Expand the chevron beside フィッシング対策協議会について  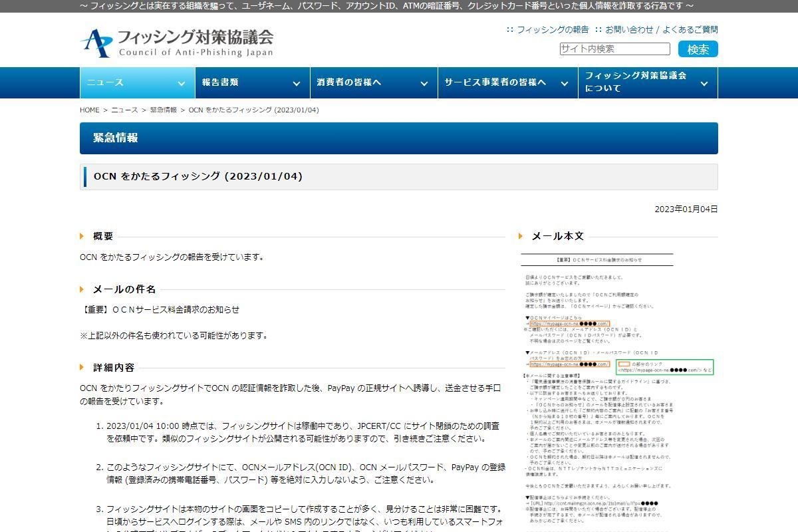tap(704, 83)
